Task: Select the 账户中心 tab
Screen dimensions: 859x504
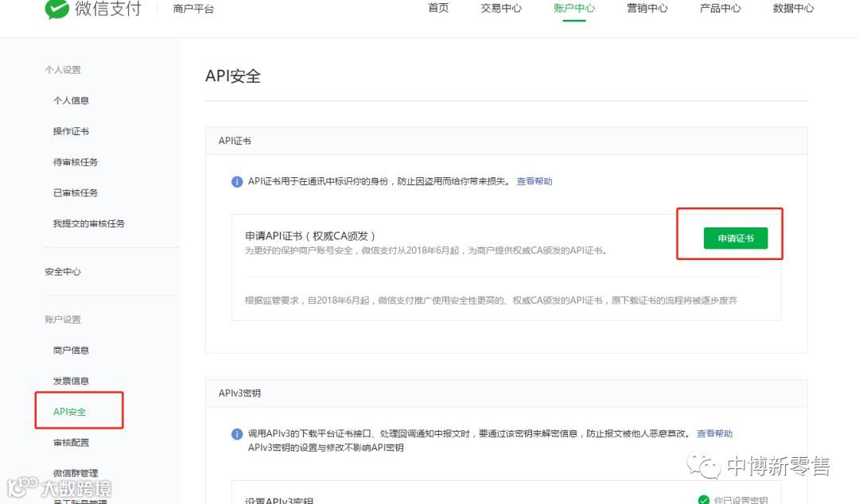Action: point(574,8)
